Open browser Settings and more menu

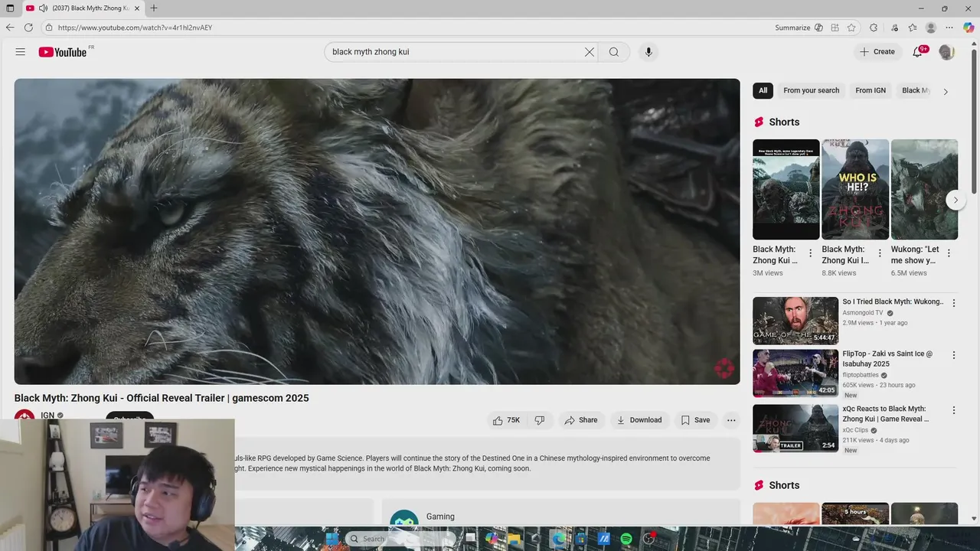950,28
